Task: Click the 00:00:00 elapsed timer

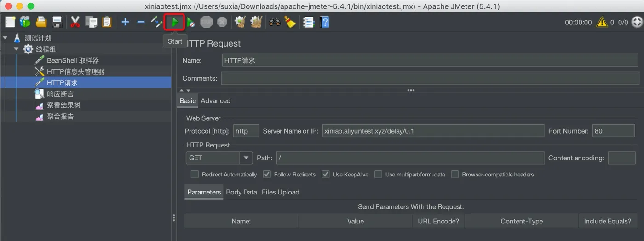Action: [578, 22]
